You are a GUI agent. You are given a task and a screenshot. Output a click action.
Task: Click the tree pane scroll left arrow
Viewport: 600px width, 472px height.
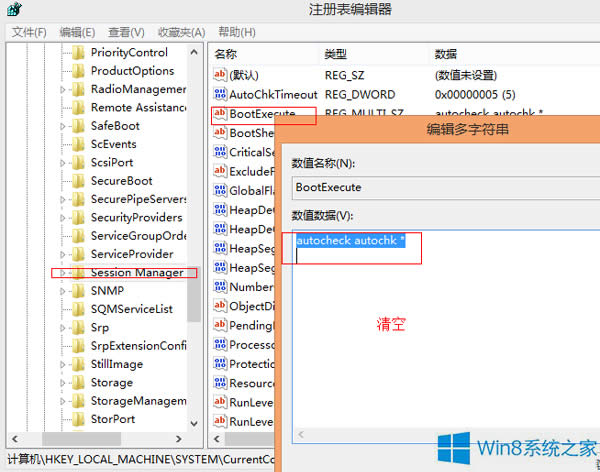coord(15,439)
